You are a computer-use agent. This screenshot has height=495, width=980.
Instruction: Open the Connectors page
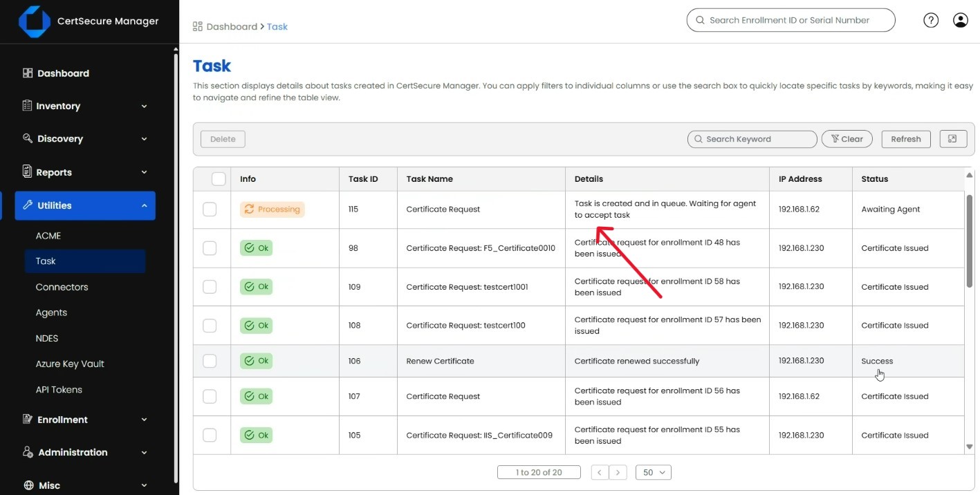coord(62,287)
